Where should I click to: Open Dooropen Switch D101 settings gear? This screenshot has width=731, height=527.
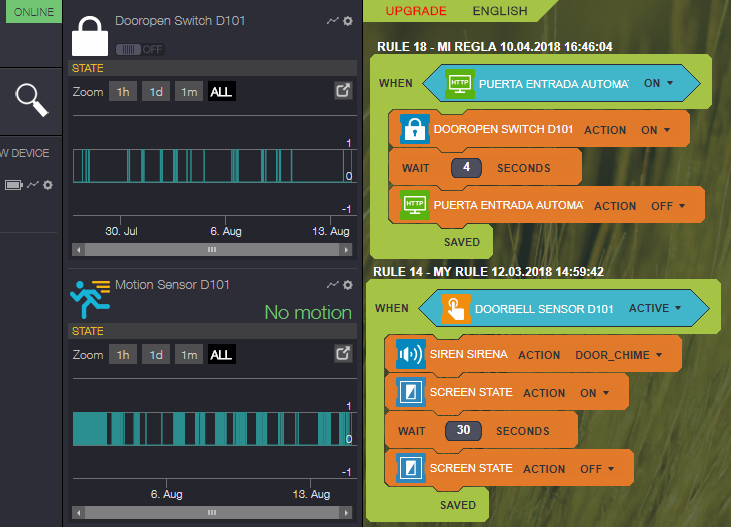pyautogui.click(x=348, y=21)
